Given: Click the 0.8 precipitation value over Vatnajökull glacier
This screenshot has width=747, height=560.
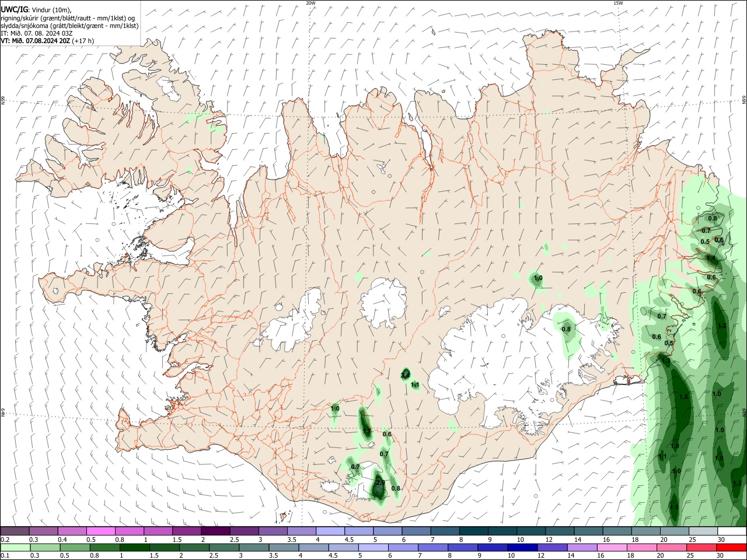Looking at the screenshot, I should coord(566,329).
